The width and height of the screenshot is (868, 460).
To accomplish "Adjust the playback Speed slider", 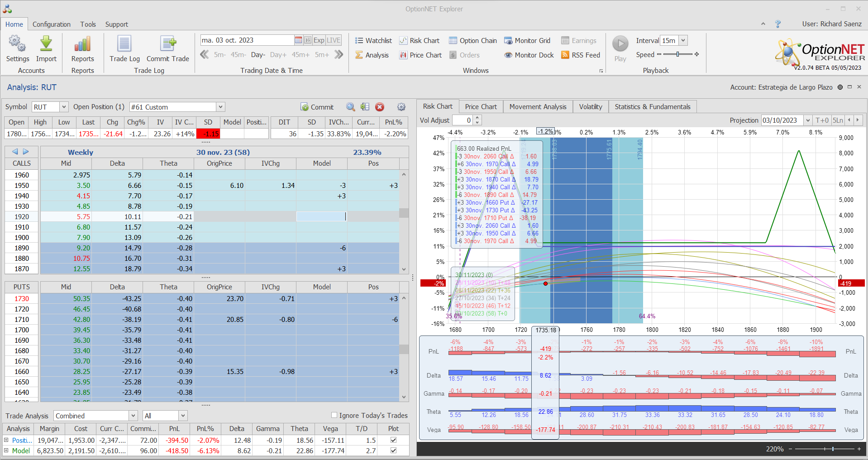I will pos(677,54).
